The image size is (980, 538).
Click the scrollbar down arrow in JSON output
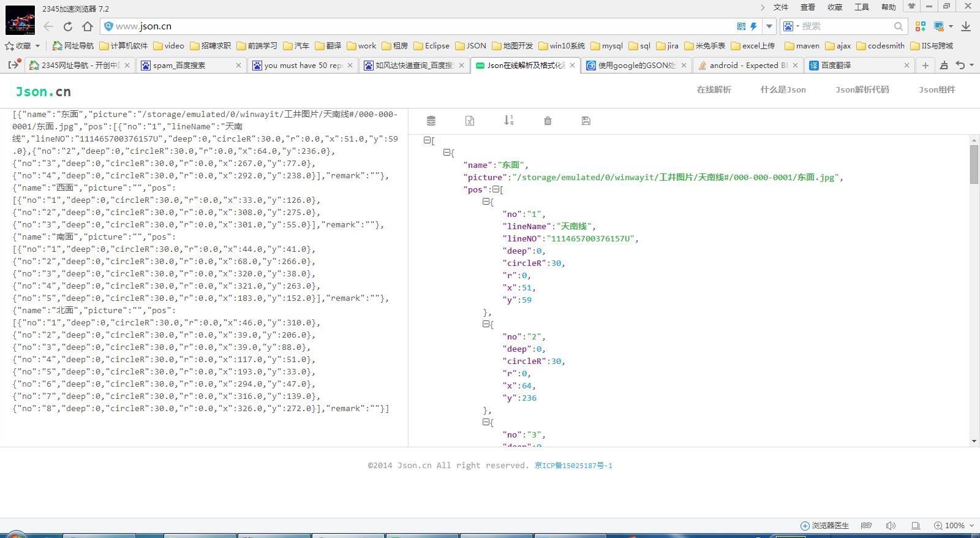(x=974, y=441)
